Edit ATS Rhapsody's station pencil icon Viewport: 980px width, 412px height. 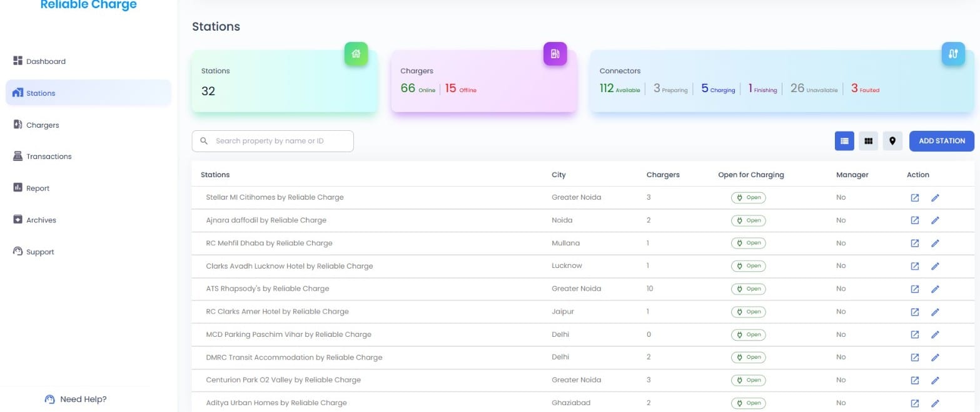pos(936,289)
